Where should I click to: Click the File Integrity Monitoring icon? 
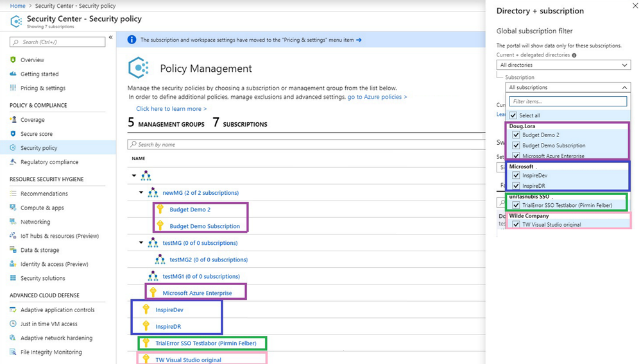coord(13,352)
